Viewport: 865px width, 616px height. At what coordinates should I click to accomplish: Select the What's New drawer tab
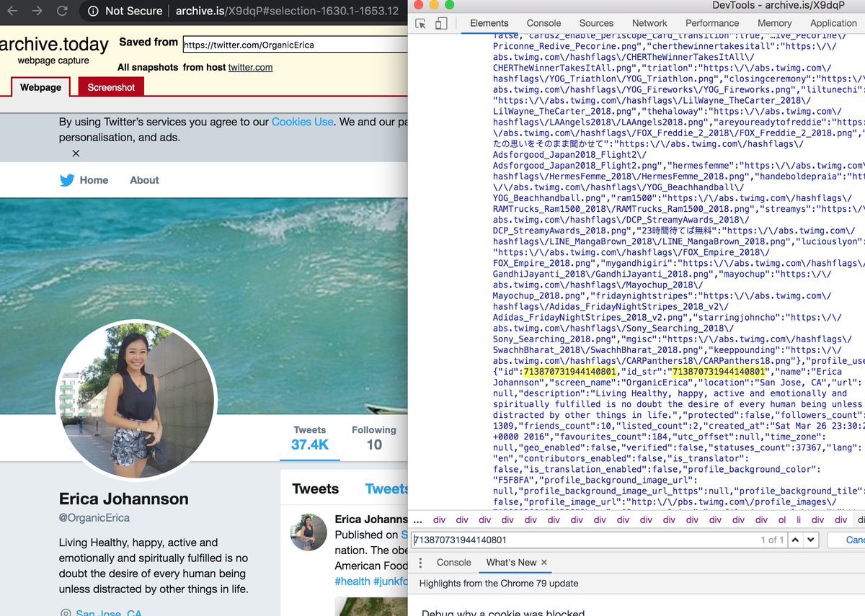pos(511,562)
